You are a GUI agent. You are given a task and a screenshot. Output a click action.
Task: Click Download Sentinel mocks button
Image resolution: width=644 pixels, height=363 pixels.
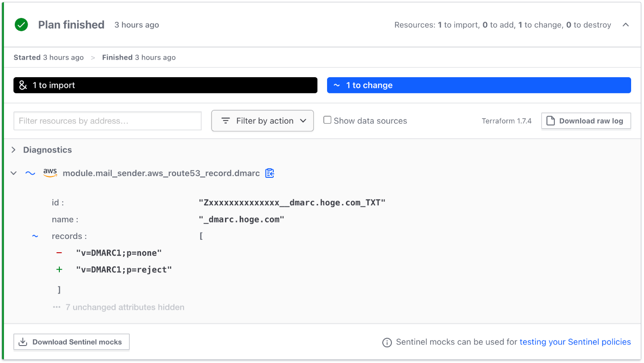click(x=71, y=342)
